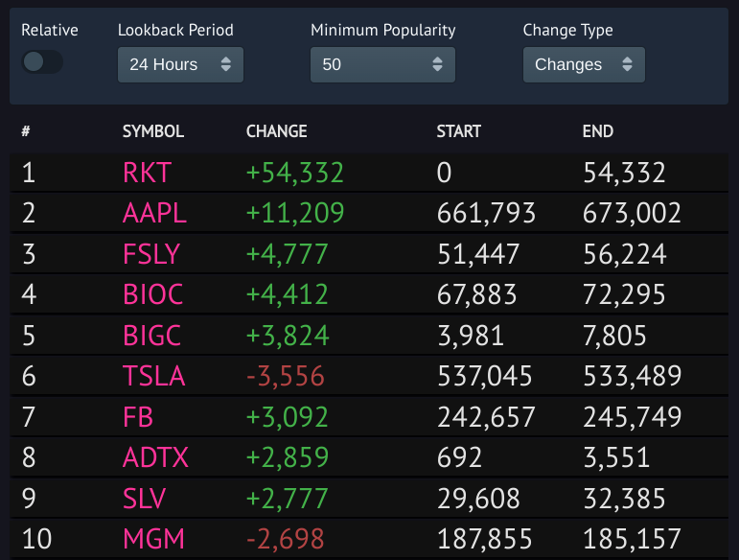
Task: Open the ADTX symbol link
Action: (155, 457)
